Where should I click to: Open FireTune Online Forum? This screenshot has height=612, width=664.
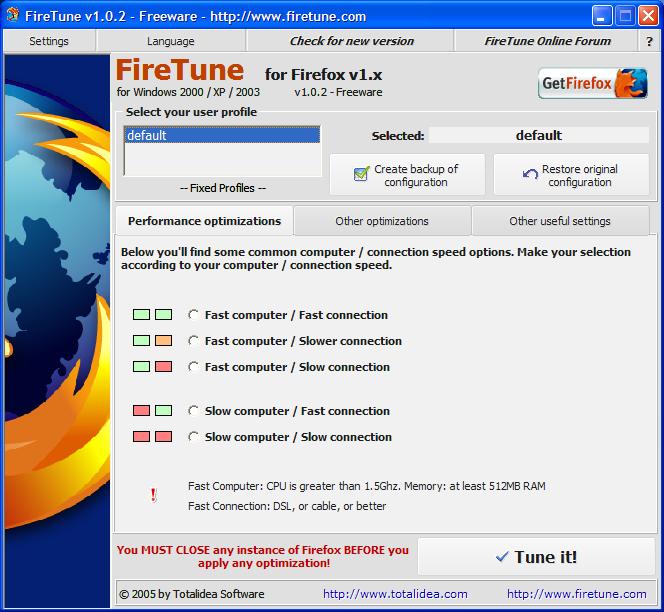click(547, 41)
